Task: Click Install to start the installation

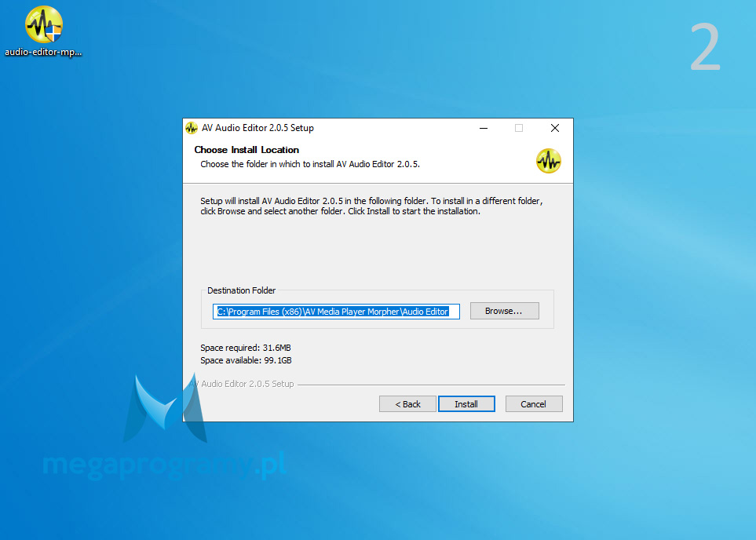Action: click(466, 404)
